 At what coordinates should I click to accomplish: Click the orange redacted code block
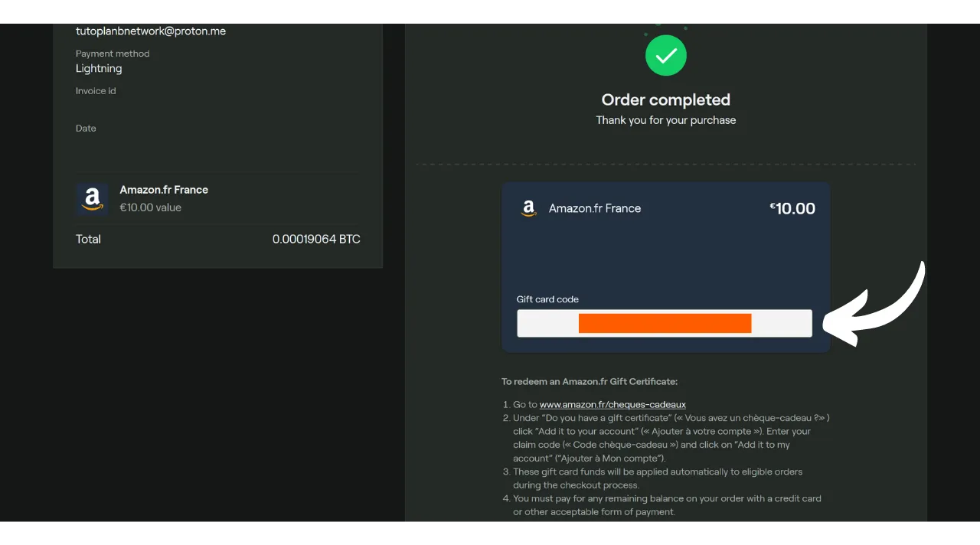[665, 324]
